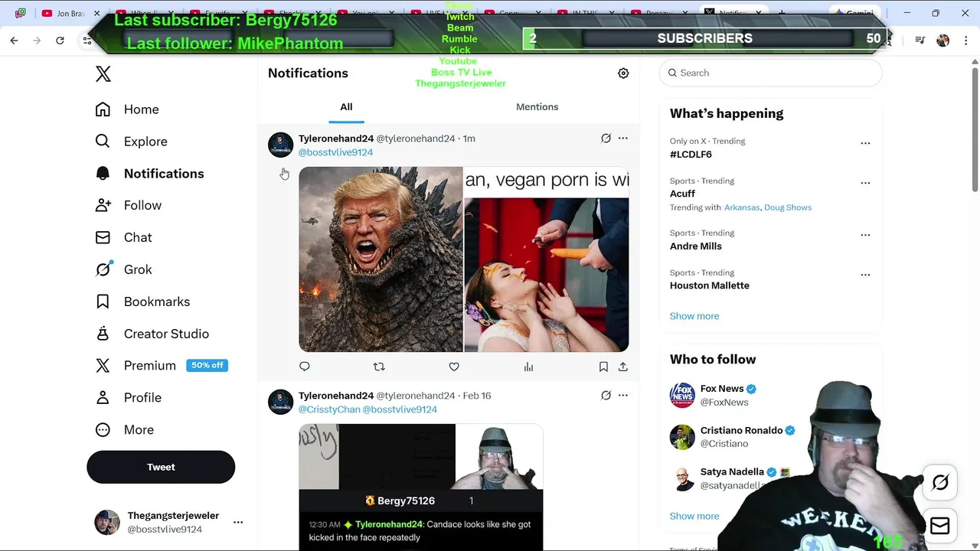This screenshot has height=551, width=980.
Task: Open Grok in sidebar
Action: [123, 269]
